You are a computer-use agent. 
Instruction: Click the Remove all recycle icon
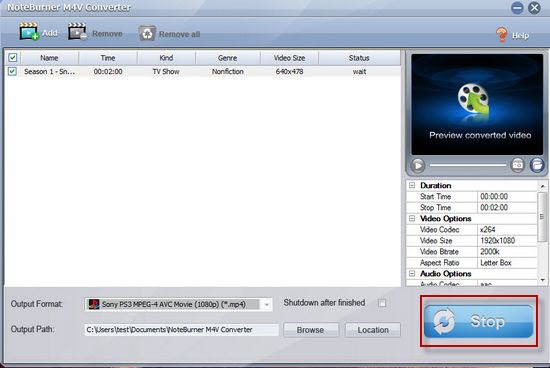click(x=147, y=34)
